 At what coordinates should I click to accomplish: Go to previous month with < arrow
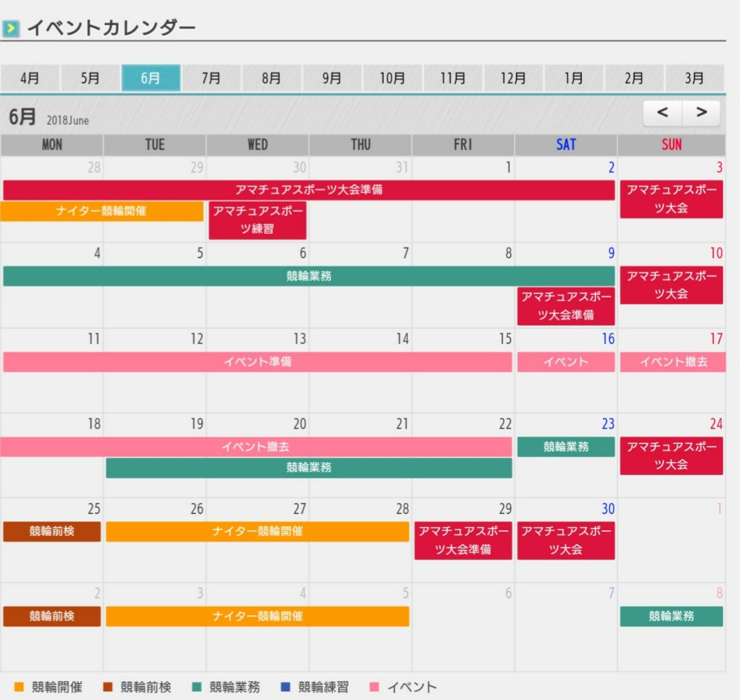tap(662, 113)
